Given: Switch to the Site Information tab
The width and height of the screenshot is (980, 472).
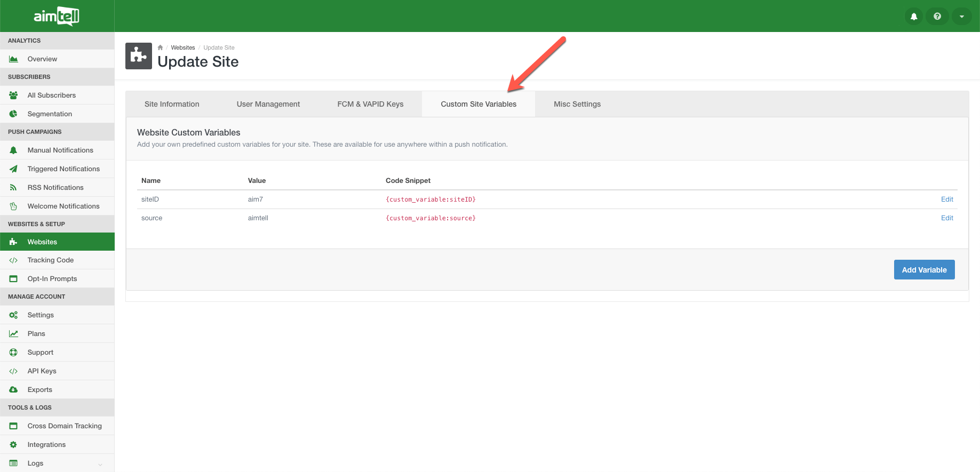Looking at the screenshot, I should tap(172, 104).
